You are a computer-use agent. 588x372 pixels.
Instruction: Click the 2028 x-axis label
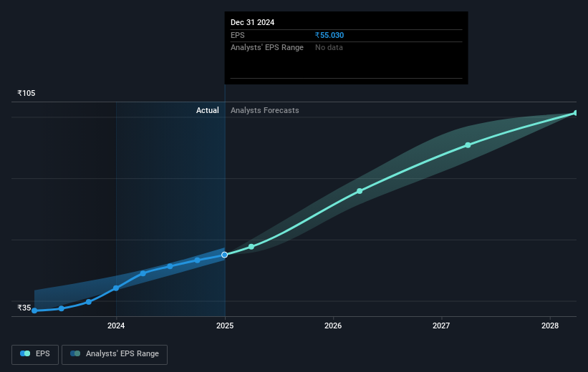pos(550,325)
